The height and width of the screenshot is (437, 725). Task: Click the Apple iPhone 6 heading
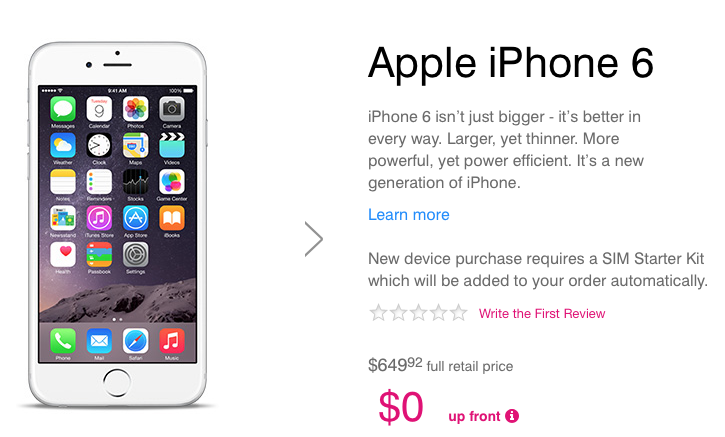tap(511, 64)
